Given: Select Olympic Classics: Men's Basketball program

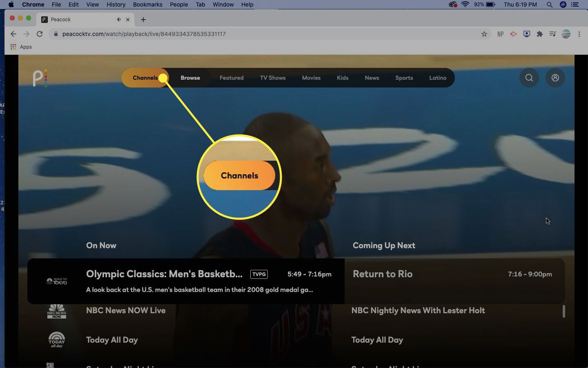Looking at the screenshot, I should (186, 281).
